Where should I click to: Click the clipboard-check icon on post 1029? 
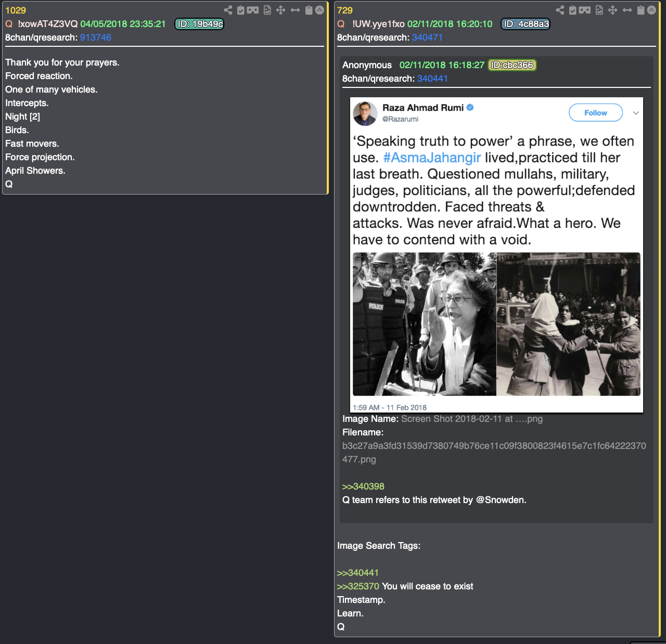pyautogui.click(x=240, y=10)
